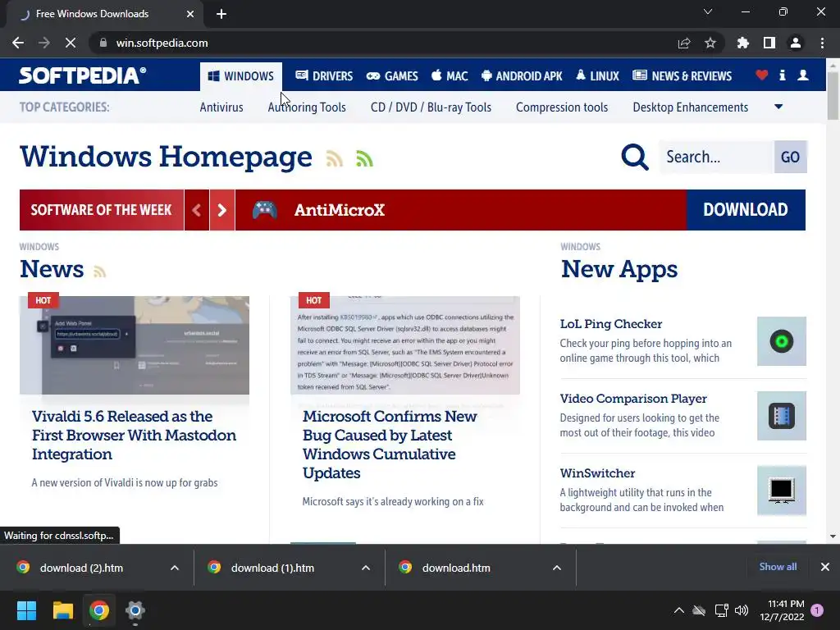Click the green RSS feed icon beside Windows Homepage

point(364,158)
